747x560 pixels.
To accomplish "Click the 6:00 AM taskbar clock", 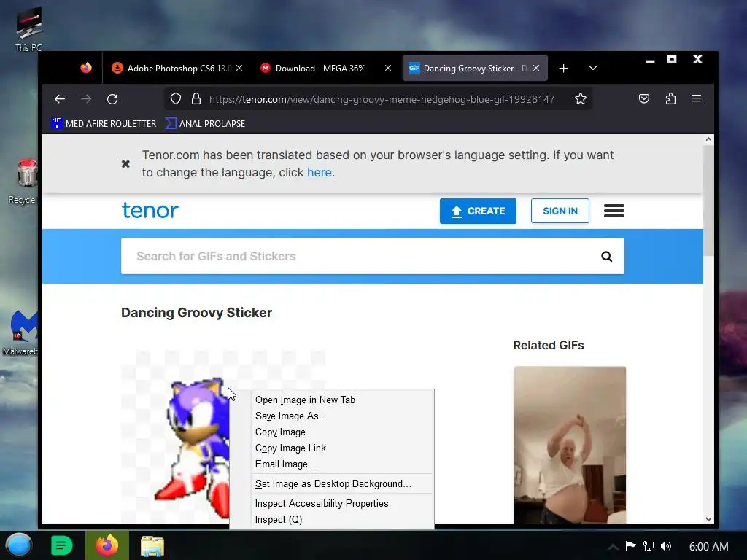I will 708,547.
